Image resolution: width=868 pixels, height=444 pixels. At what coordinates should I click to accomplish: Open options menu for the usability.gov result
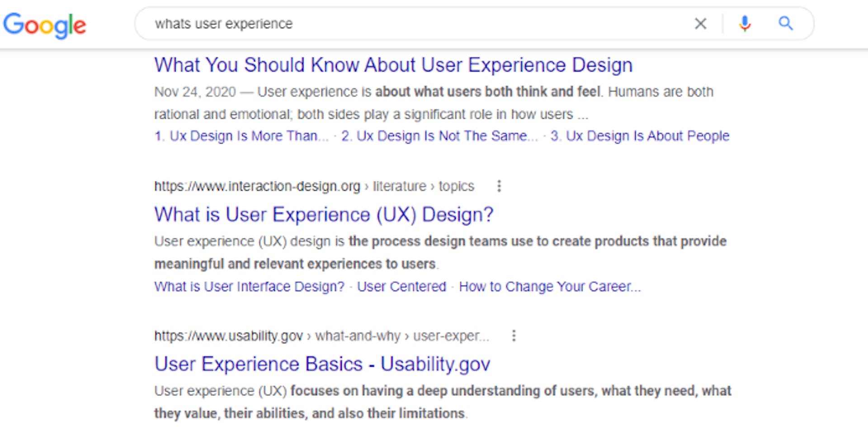click(x=514, y=335)
